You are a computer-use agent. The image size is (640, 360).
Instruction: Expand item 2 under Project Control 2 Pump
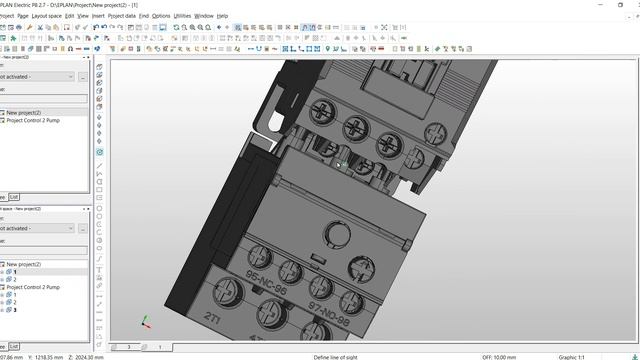[x=2, y=302]
